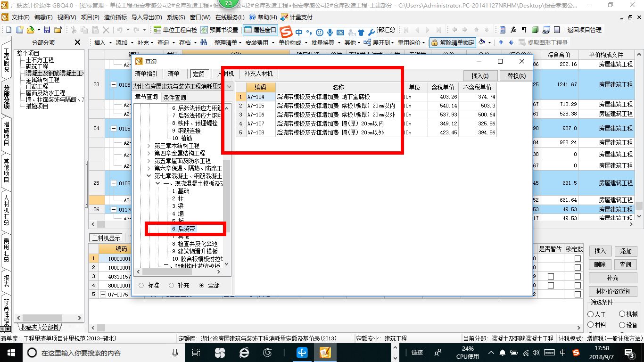Image resolution: width=644 pixels, height=362 pixels.
Task: Select the 材料 filter radio button
Action: pyautogui.click(x=591, y=325)
